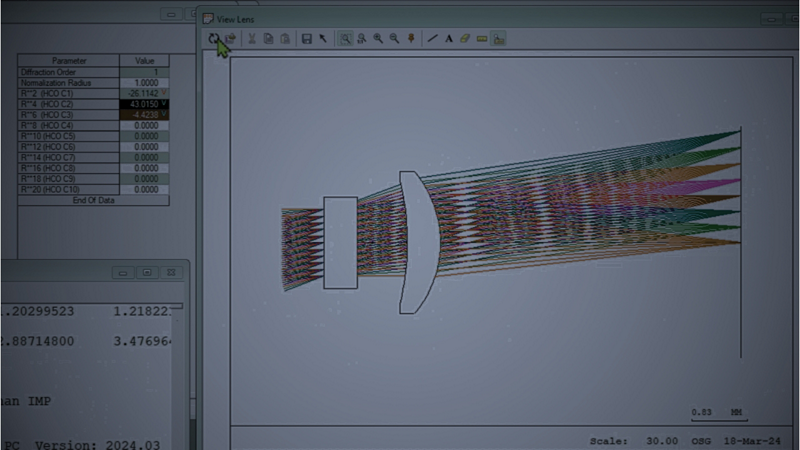The image size is (800, 450).
Task: Click the variable V marker on C3 value
Action: 164,114
